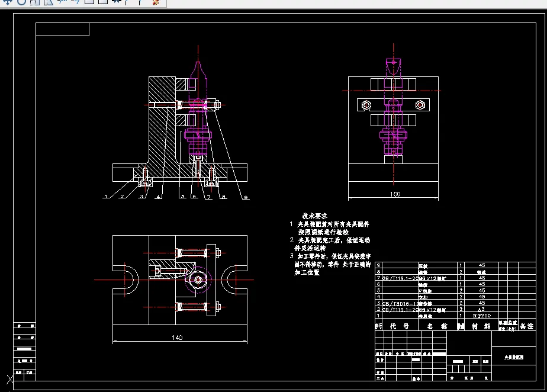
Task: Pick the right hex nut in side view
Action: [420, 105]
